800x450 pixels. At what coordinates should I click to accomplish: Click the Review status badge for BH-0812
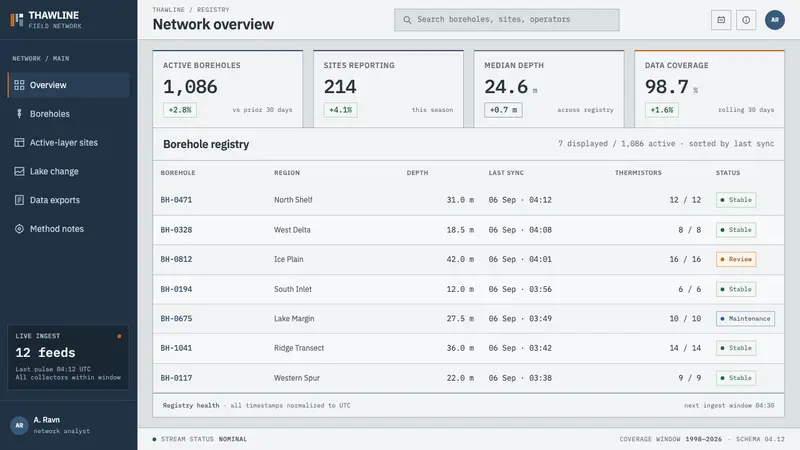[736, 259]
